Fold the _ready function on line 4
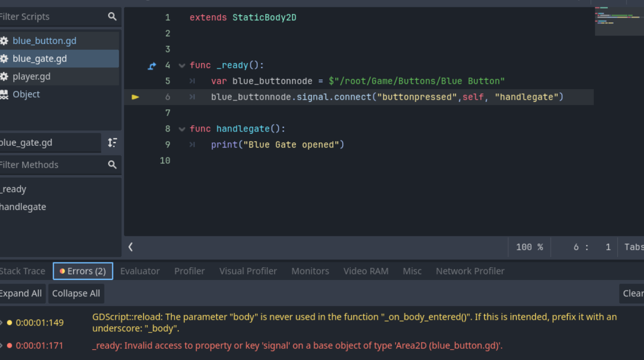644x360 pixels. [182, 66]
